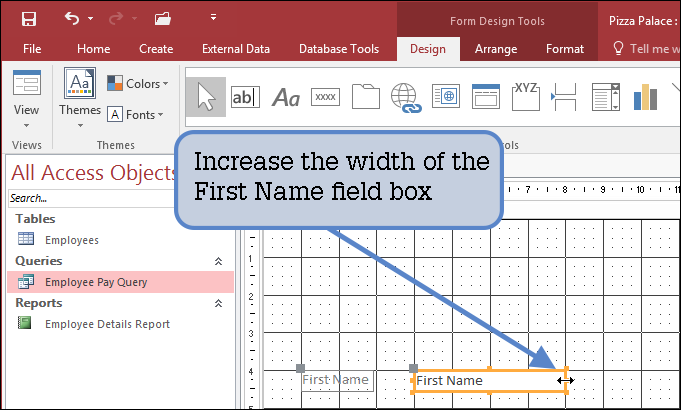The height and width of the screenshot is (410, 681).
Task: Open the Database Tools tab
Action: click(339, 49)
